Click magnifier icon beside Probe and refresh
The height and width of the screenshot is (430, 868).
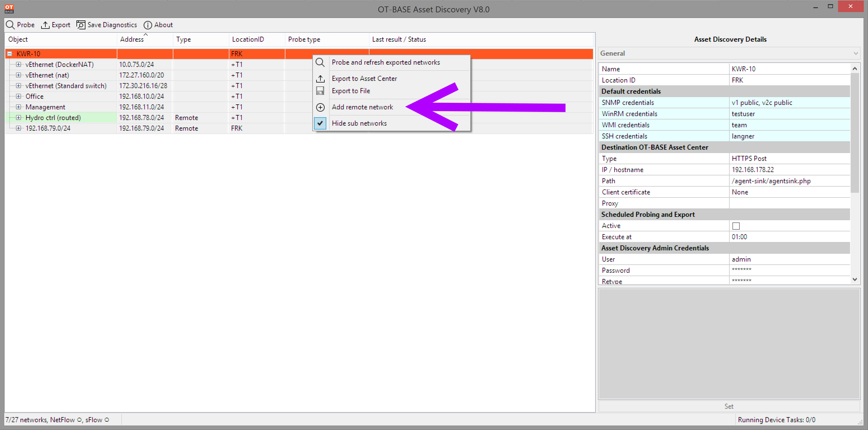point(320,63)
